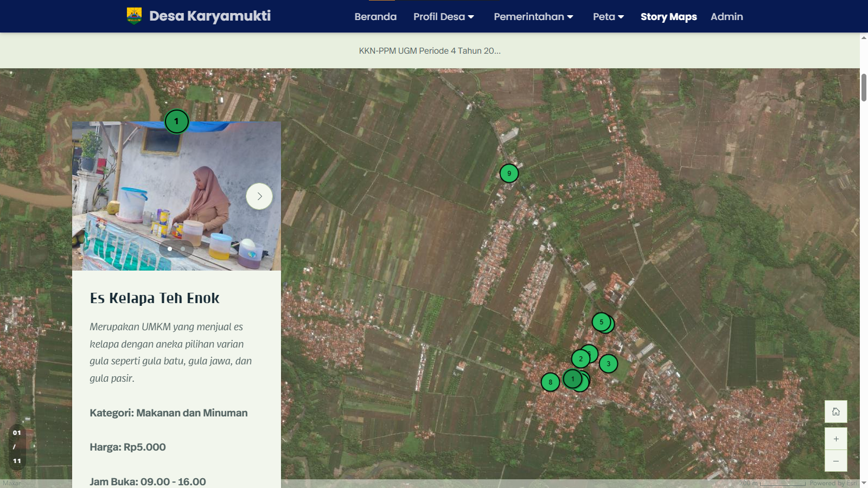The width and height of the screenshot is (868, 488).
Task: Click the numbered badge 1 above the photo
Action: click(x=176, y=121)
